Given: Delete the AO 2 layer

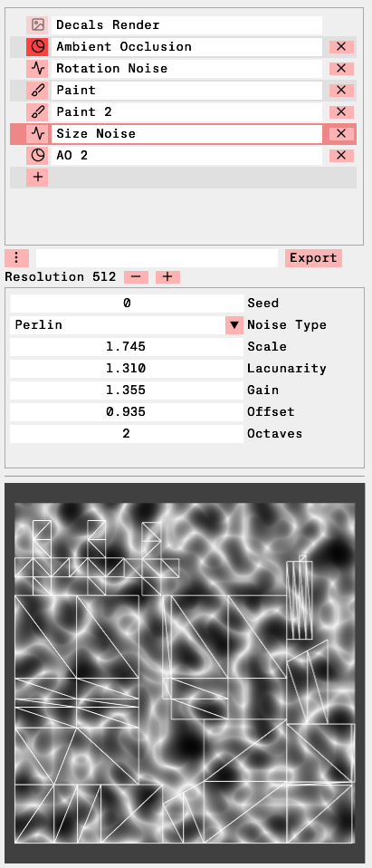Looking at the screenshot, I should [341, 156].
